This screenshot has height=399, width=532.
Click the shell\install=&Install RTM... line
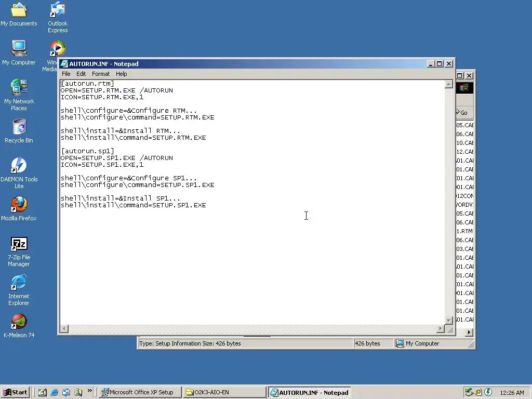tap(121, 130)
